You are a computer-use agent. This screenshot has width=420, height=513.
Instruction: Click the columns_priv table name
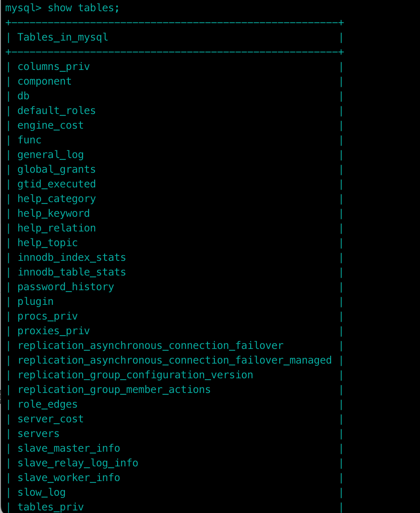coord(54,66)
